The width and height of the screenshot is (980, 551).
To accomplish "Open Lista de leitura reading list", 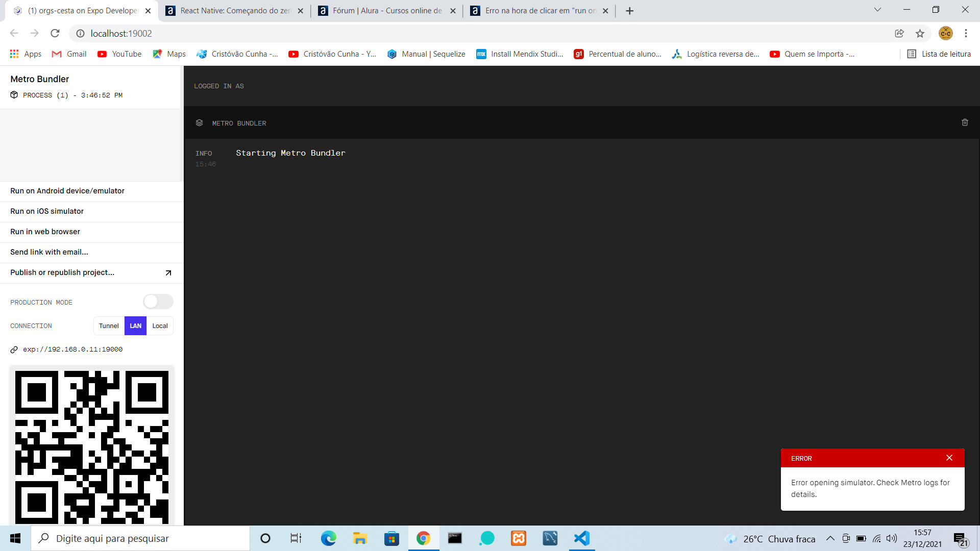I will pyautogui.click(x=939, y=54).
